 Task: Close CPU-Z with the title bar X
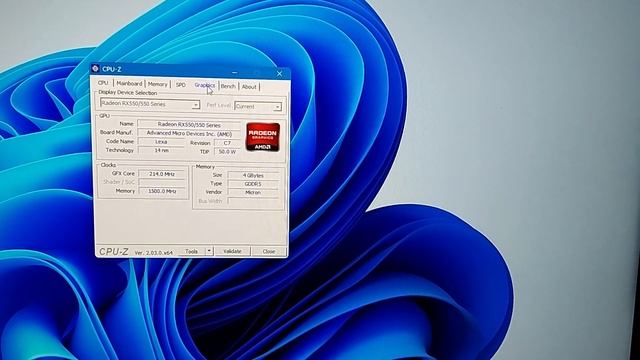279,73
